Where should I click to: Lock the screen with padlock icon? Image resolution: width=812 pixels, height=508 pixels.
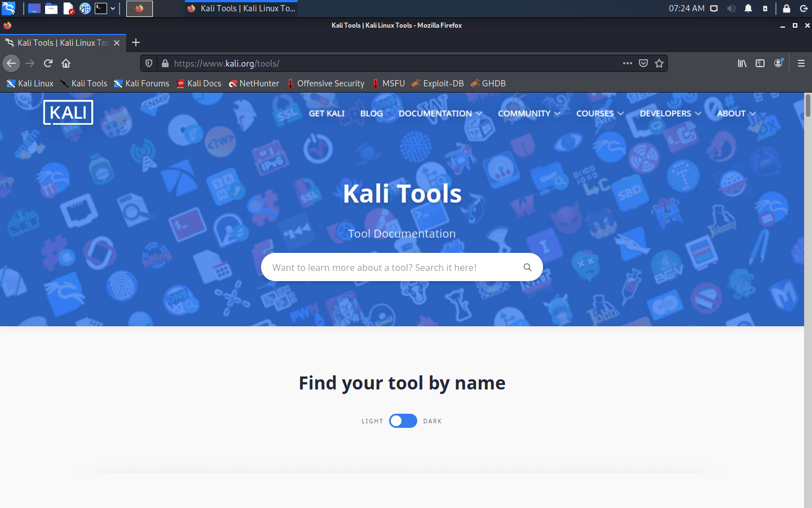click(787, 8)
